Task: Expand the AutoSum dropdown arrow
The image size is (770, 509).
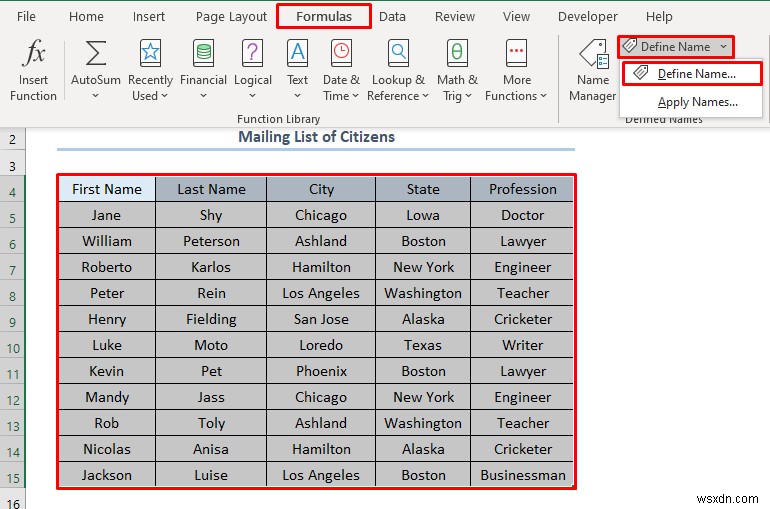Action: [x=96, y=96]
